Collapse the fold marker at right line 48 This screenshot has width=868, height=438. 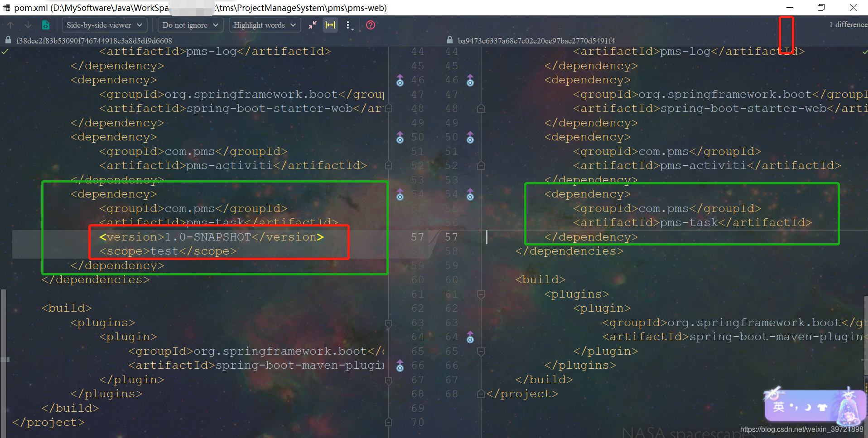(481, 109)
